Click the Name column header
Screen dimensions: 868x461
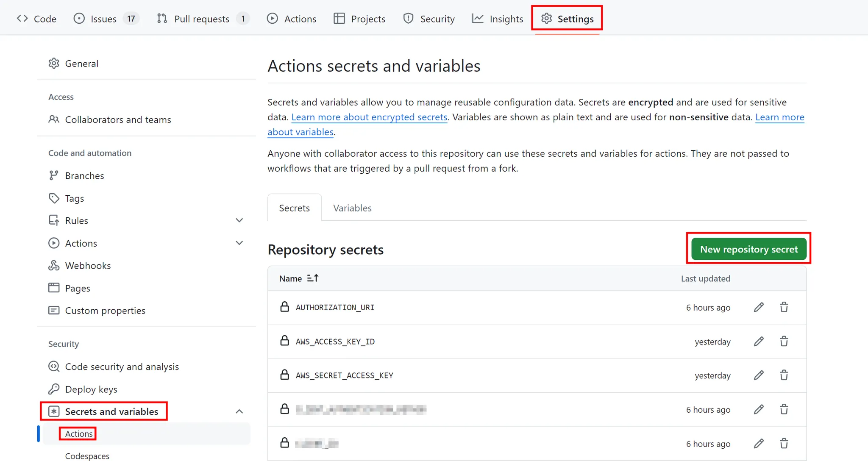(290, 278)
